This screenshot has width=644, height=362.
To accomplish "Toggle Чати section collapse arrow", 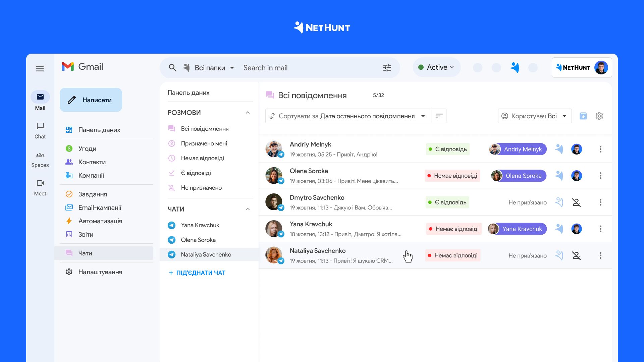I will click(x=247, y=208).
